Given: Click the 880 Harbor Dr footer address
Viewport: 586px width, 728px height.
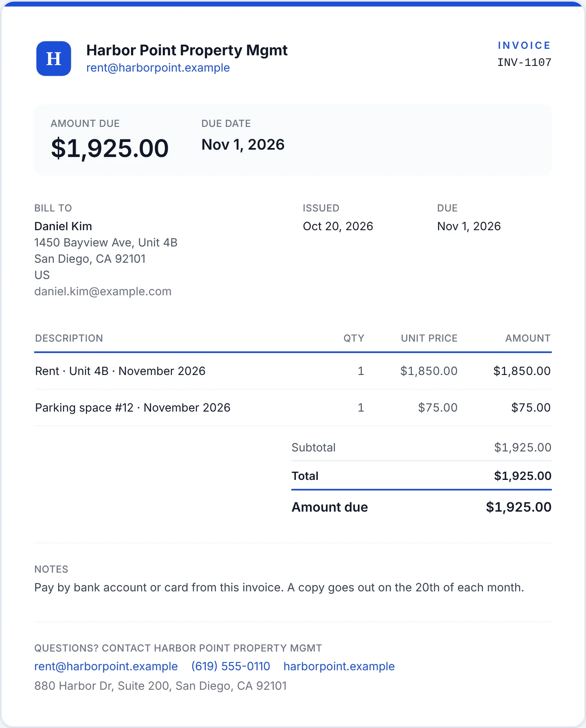Looking at the screenshot, I should tap(160, 686).
